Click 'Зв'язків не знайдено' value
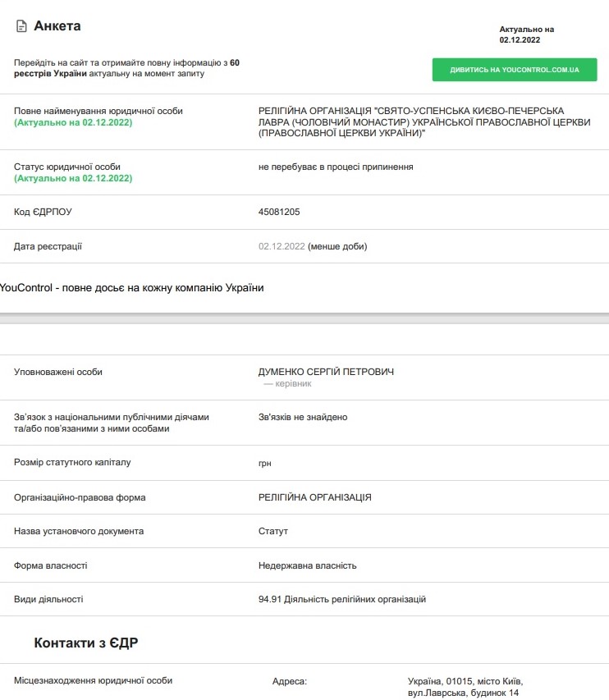The width and height of the screenshot is (609, 700). pos(303,417)
